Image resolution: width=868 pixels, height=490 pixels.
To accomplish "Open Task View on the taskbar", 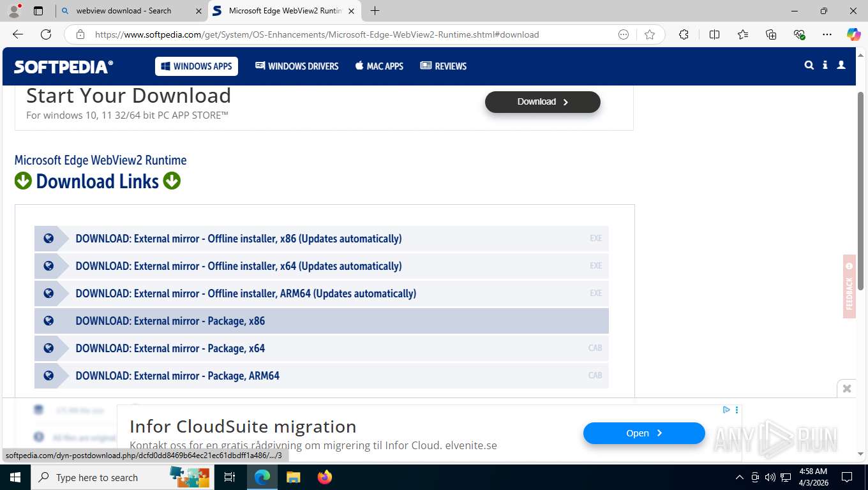I will tap(230, 477).
